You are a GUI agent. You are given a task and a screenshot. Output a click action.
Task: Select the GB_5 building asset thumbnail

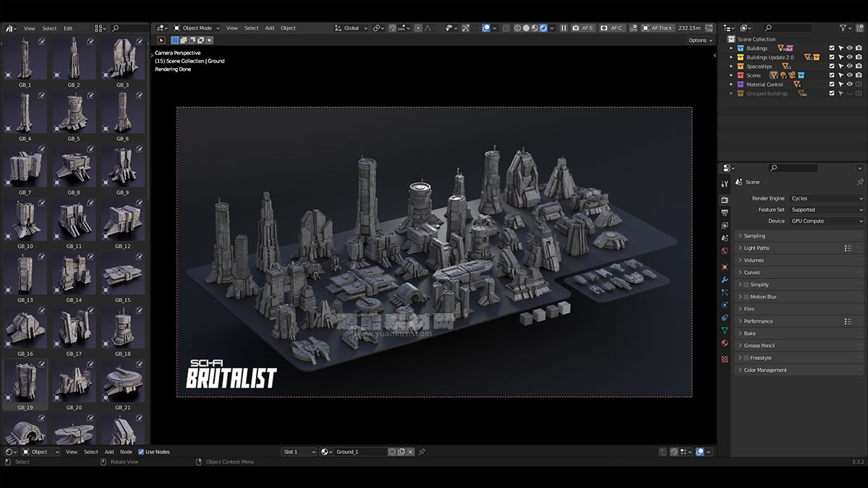tap(74, 112)
